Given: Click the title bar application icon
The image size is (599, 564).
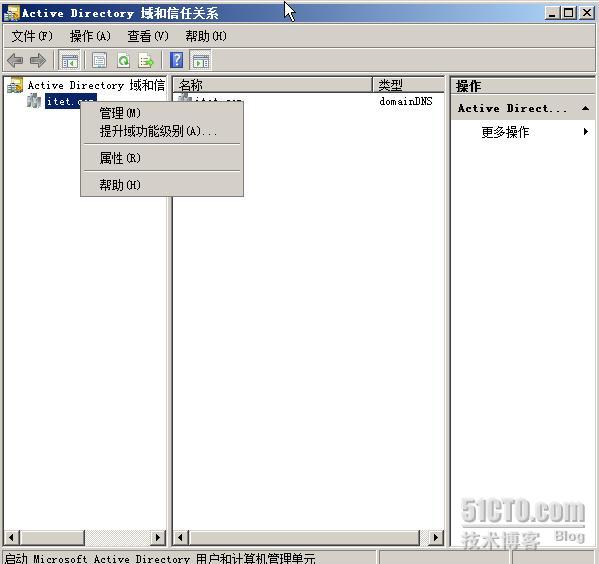Looking at the screenshot, I should pos(11,13).
